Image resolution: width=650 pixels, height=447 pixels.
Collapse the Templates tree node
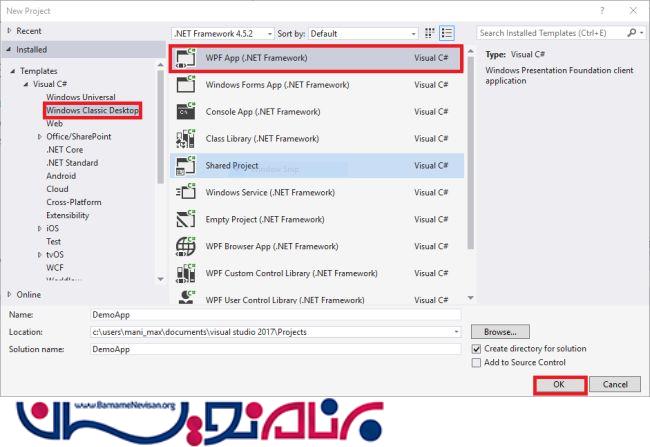click(13, 71)
